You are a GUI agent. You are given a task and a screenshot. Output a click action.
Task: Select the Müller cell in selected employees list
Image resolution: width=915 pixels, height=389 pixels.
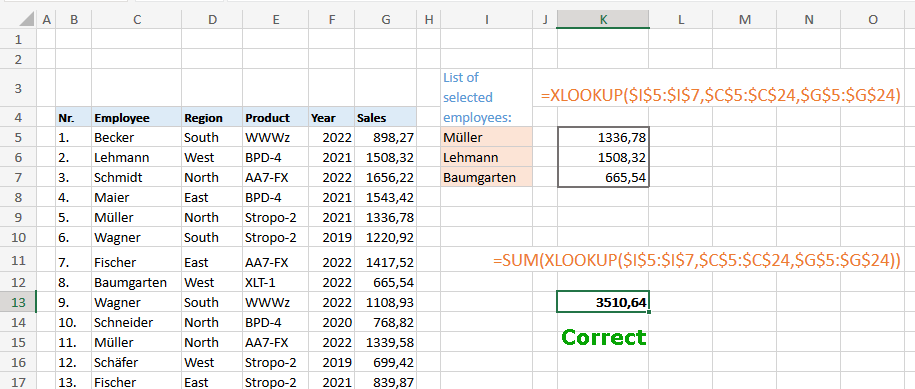tap(486, 138)
